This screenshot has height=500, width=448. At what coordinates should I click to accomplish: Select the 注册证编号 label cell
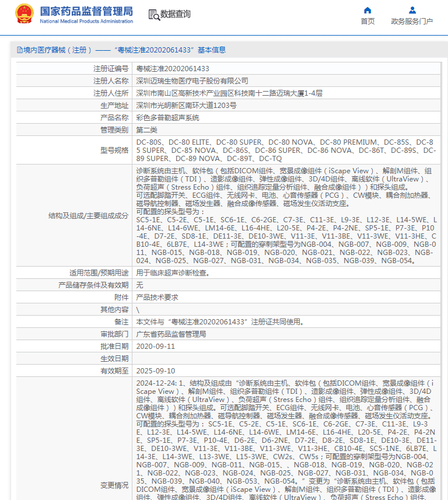(x=74, y=69)
